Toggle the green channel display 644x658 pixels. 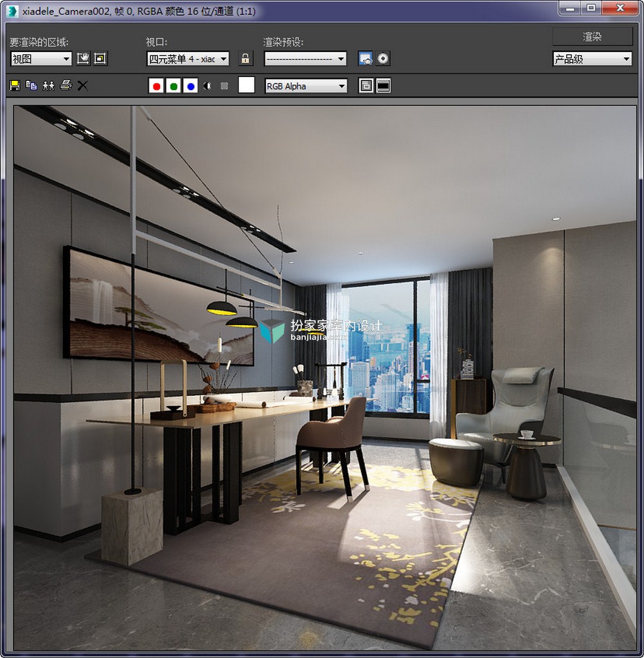[174, 86]
